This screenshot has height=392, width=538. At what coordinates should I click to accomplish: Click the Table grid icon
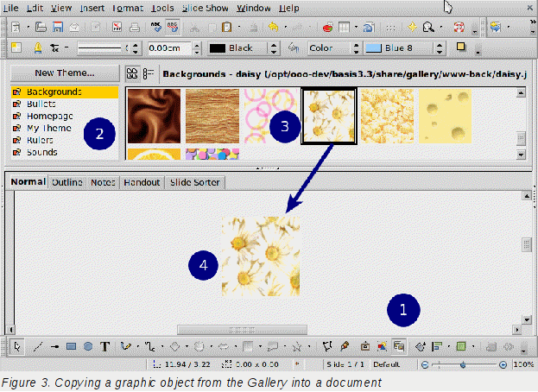tap(344, 27)
